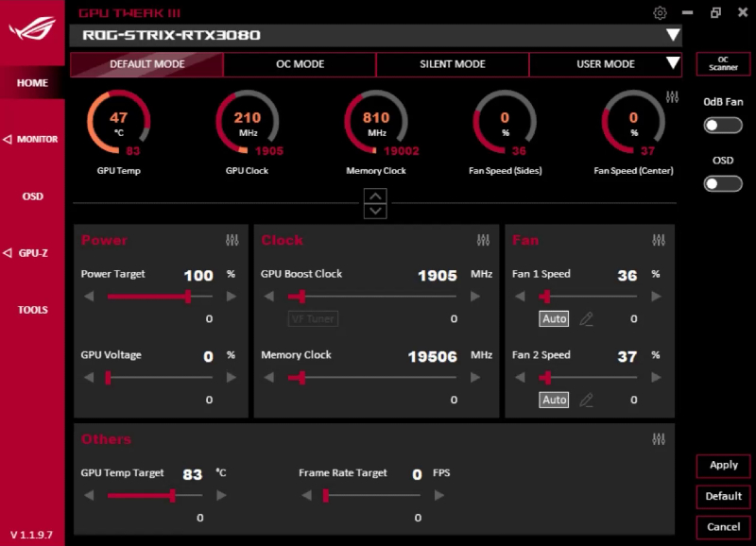756x546 pixels.
Task: Open GPU Tweak III settings gear
Action: click(x=660, y=12)
